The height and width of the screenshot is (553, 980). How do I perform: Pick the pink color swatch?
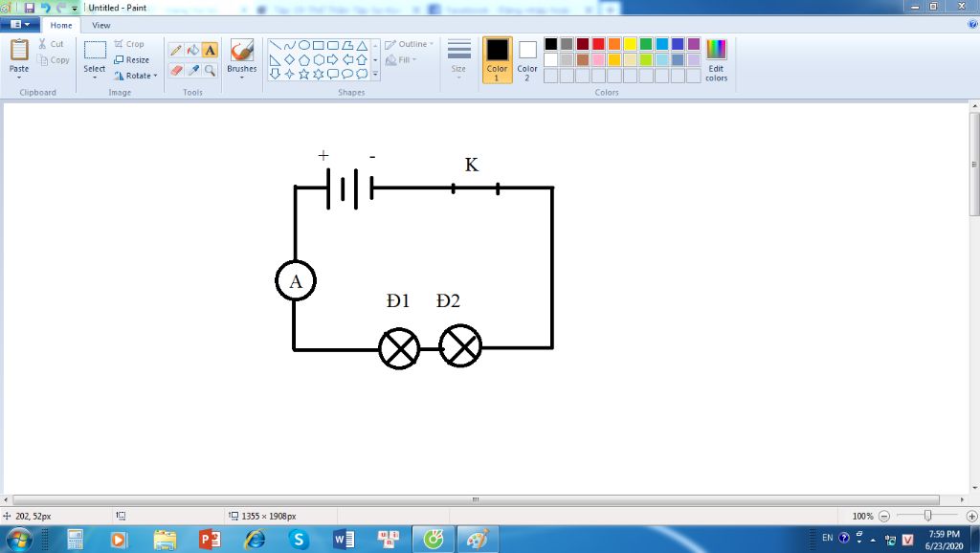point(599,60)
